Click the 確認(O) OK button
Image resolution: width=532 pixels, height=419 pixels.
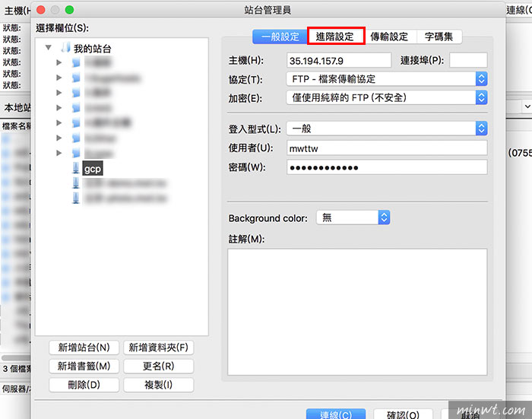(x=403, y=414)
